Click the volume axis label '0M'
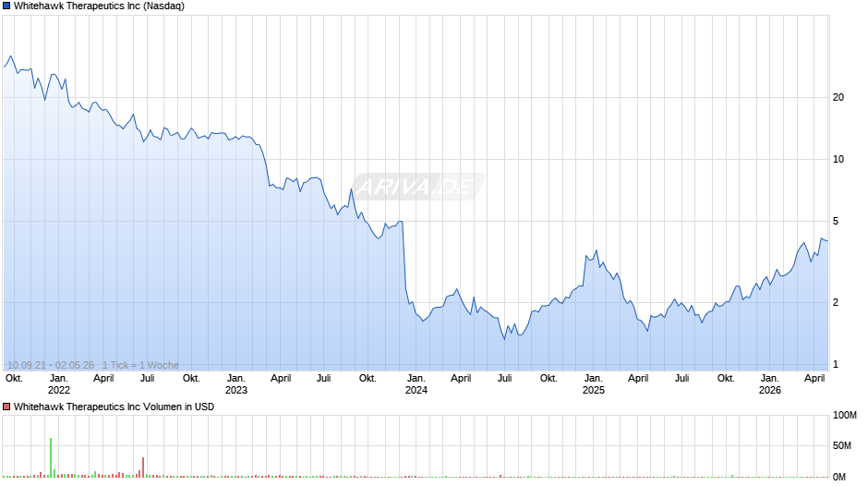This screenshot has width=868, height=486. [839, 477]
